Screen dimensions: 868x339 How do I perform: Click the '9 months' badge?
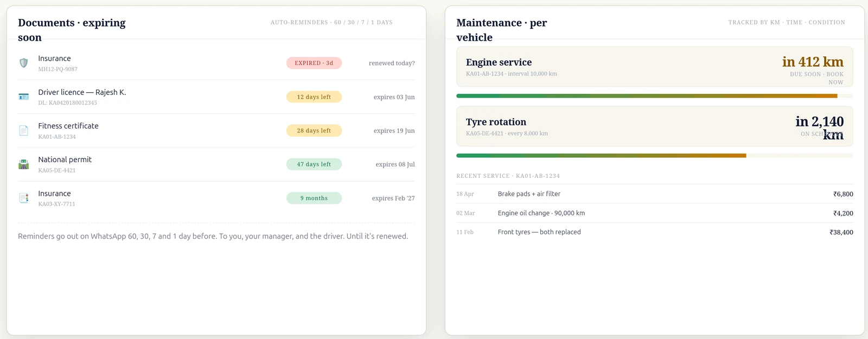(314, 198)
